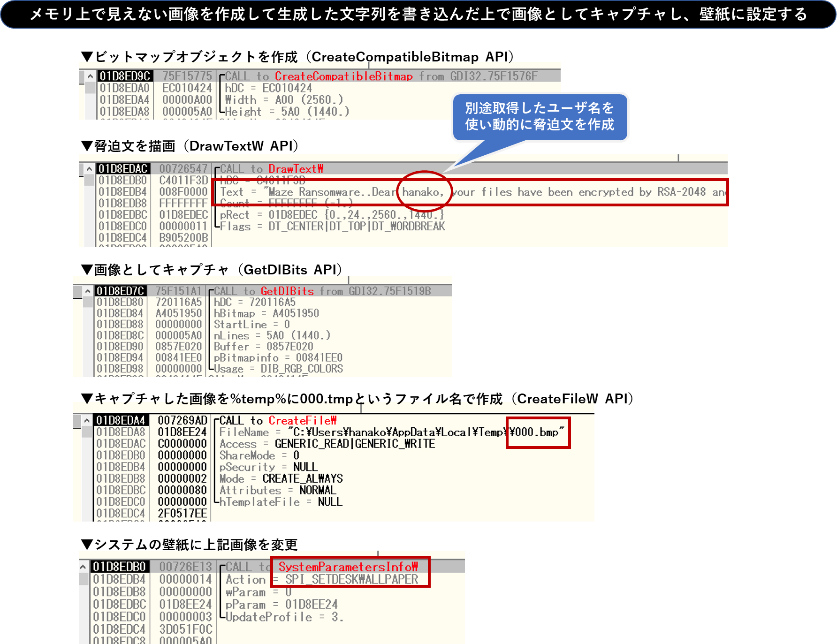
Task: Select the Mode = CREATE_ALWAYS line
Action: pos(281,479)
